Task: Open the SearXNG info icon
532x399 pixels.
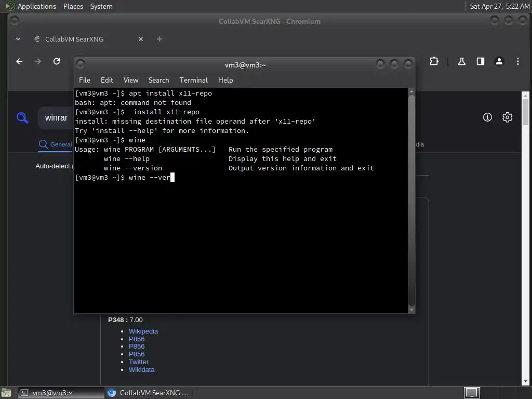Action: 487,117
